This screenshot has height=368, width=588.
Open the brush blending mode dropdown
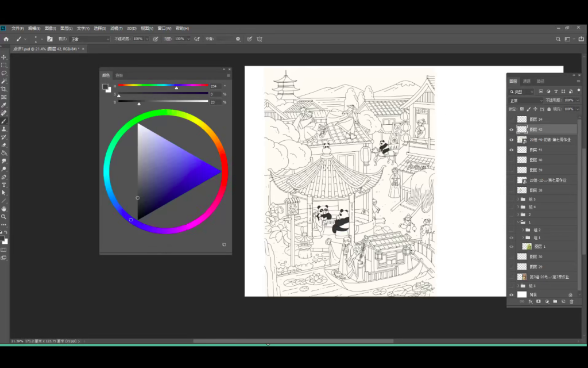(x=90, y=39)
